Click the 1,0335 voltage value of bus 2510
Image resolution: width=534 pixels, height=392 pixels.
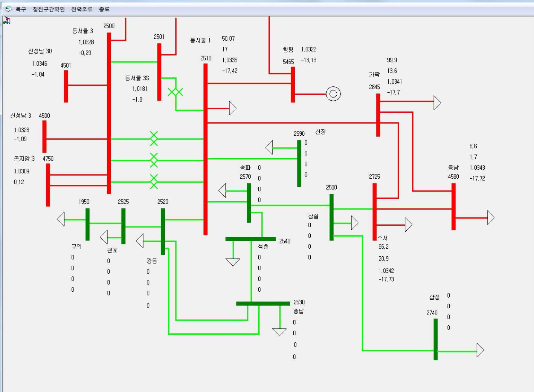coord(230,60)
